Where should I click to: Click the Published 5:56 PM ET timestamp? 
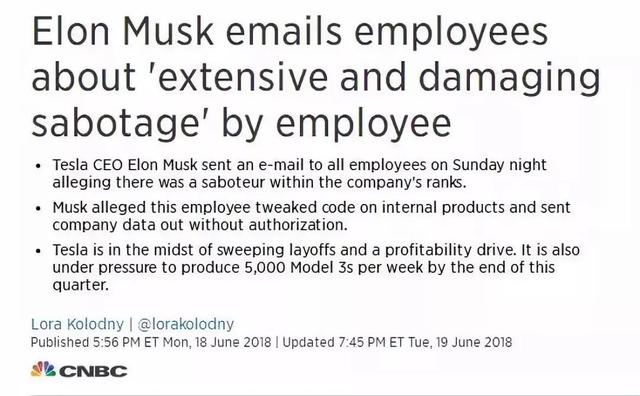tap(151, 342)
